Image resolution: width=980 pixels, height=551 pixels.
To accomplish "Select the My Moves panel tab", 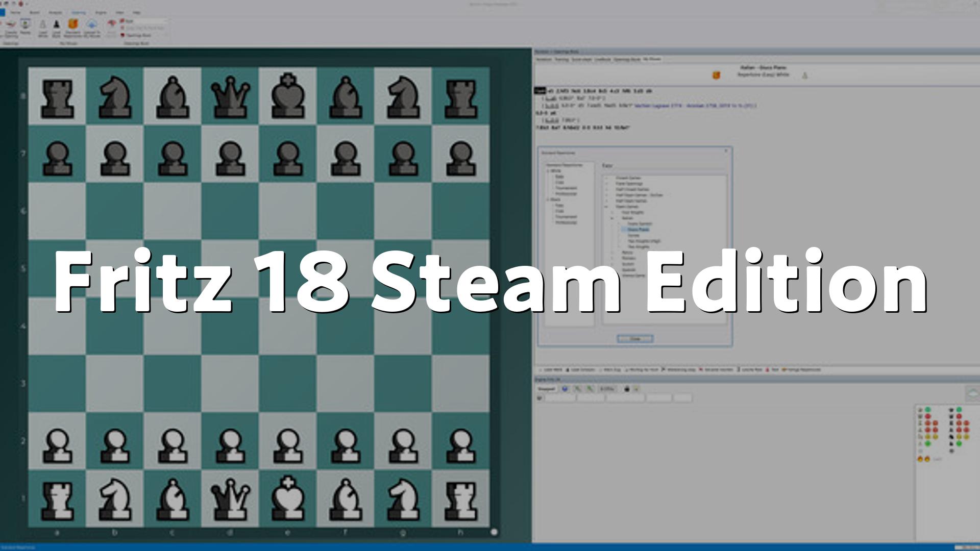I will (x=652, y=59).
